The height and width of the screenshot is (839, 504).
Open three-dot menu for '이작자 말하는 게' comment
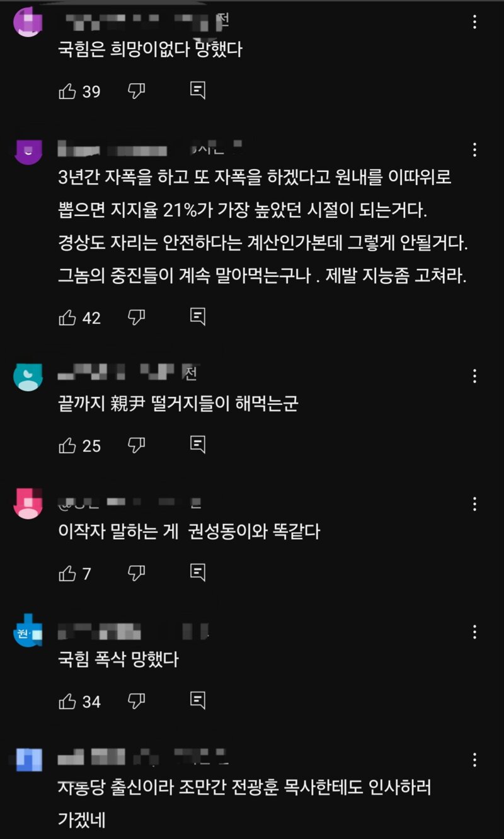(x=474, y=504)
